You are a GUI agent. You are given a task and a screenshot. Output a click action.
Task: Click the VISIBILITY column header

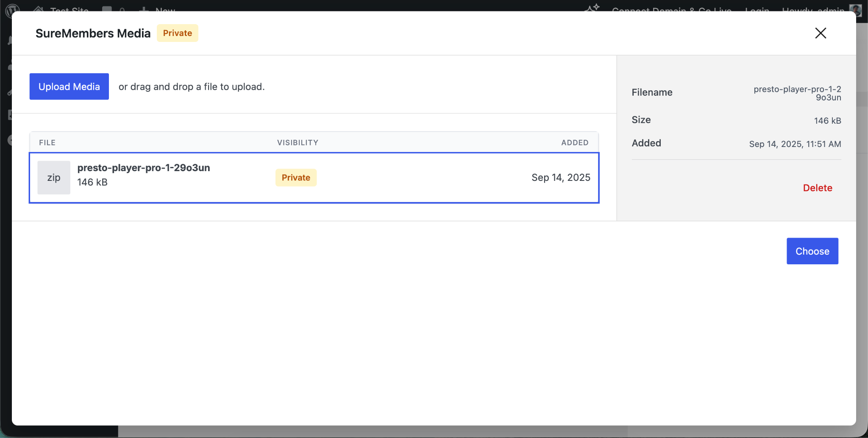pos(298,143)
